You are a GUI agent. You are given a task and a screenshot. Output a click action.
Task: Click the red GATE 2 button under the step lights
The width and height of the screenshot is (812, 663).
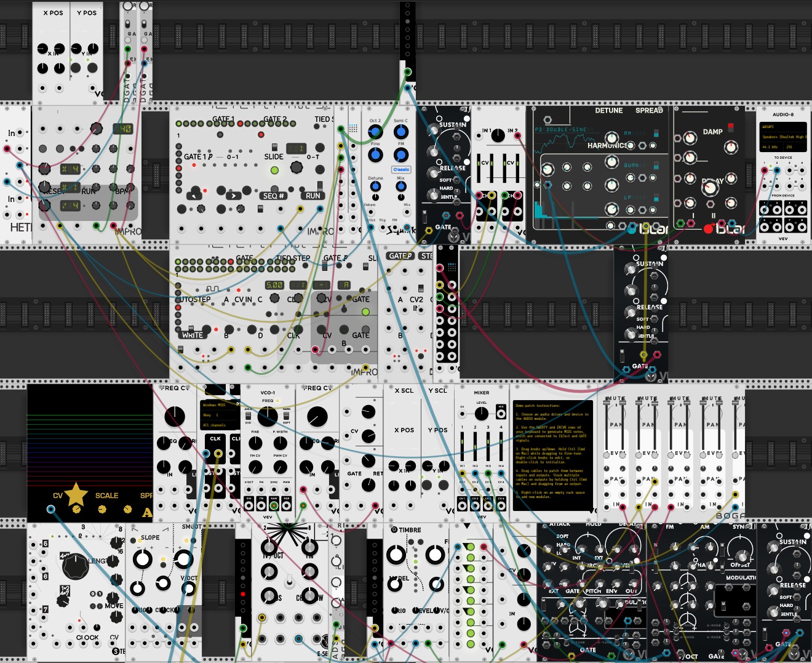point(261,134)
